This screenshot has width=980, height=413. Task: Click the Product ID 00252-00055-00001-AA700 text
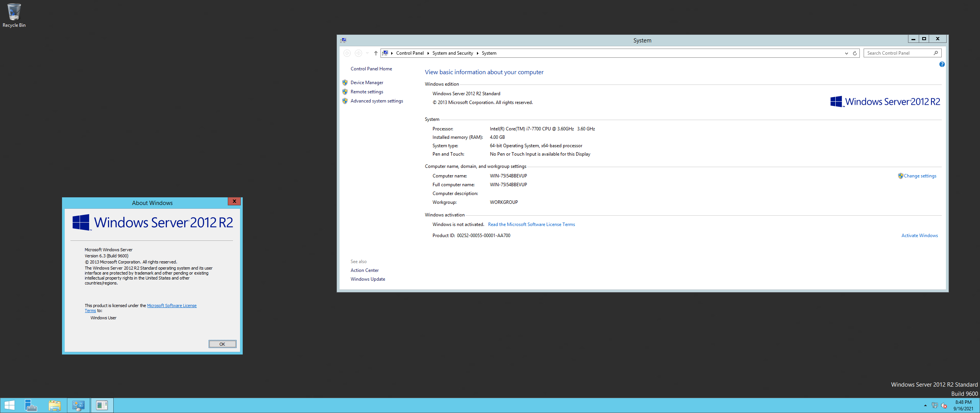click(483, 236)
